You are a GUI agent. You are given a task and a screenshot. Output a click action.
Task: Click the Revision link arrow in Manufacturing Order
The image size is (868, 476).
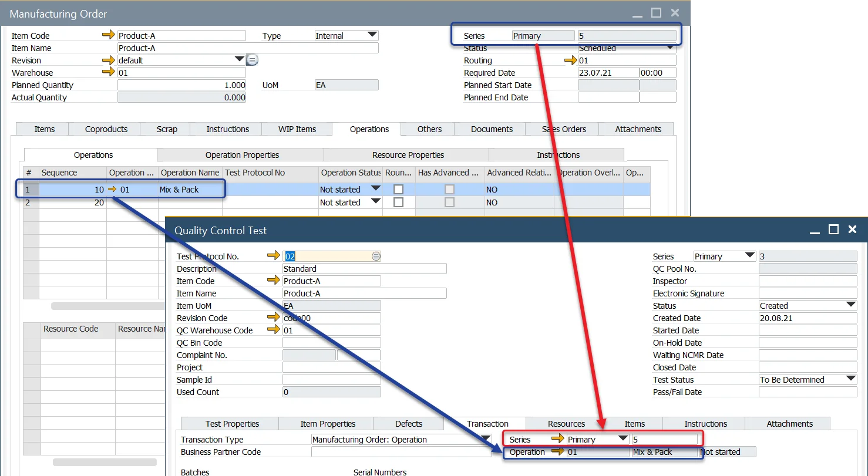pyautogui.click(x=109, y=60)
